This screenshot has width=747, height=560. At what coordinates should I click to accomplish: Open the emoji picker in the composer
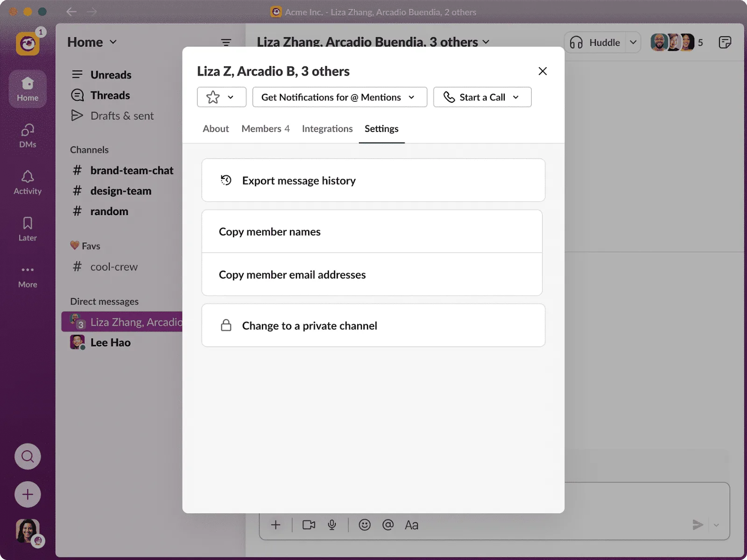click(x=364, y=525)
